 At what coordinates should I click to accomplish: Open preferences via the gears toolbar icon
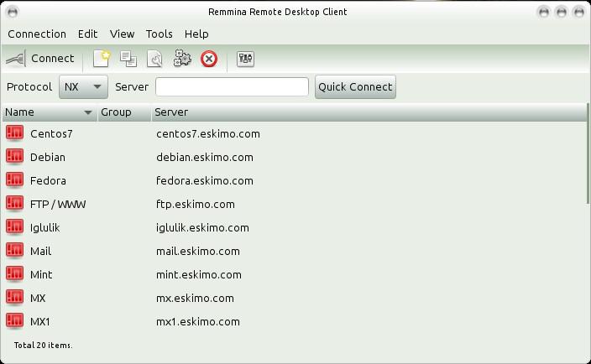click(182, 59)
